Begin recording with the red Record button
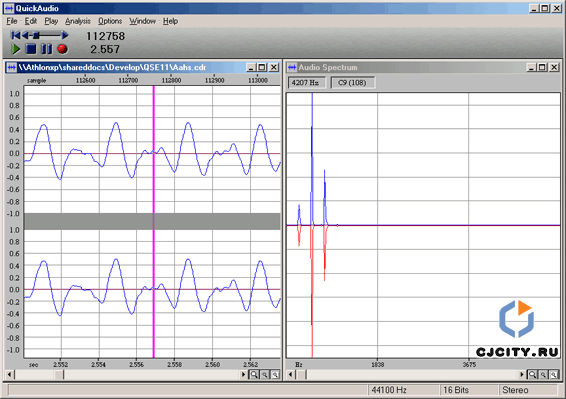Screen dimensions: 566x399 (x=62, y=49)
